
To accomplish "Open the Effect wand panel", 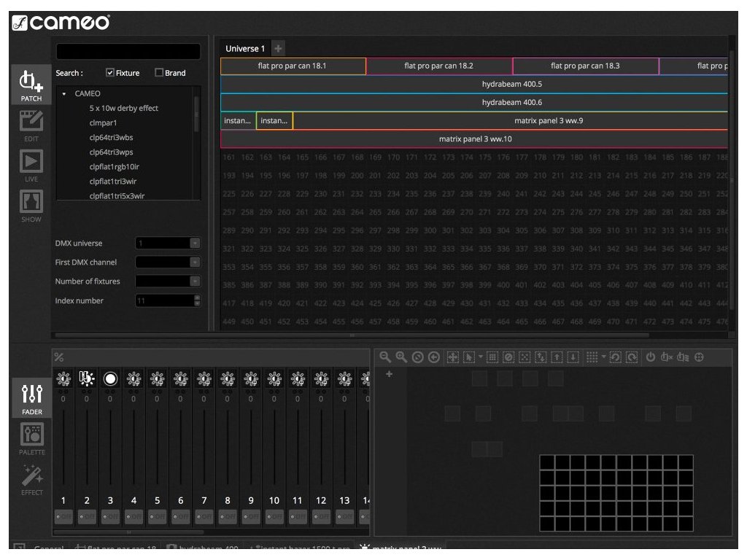I will (x=31, y=476).
